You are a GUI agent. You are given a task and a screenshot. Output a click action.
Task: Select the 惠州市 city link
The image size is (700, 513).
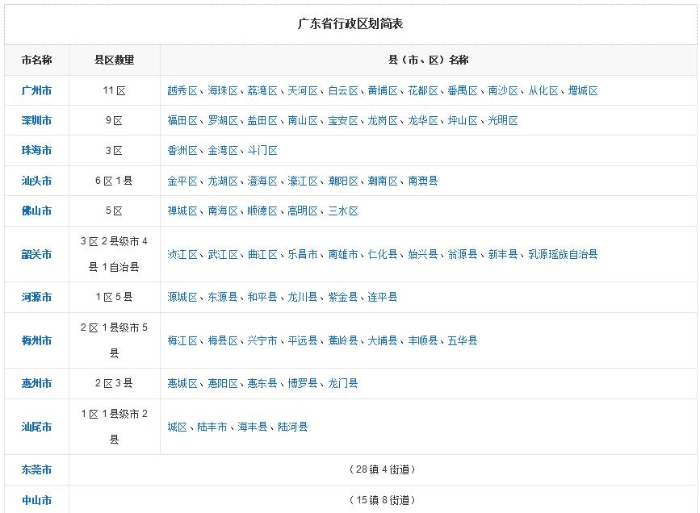point(37,383)
